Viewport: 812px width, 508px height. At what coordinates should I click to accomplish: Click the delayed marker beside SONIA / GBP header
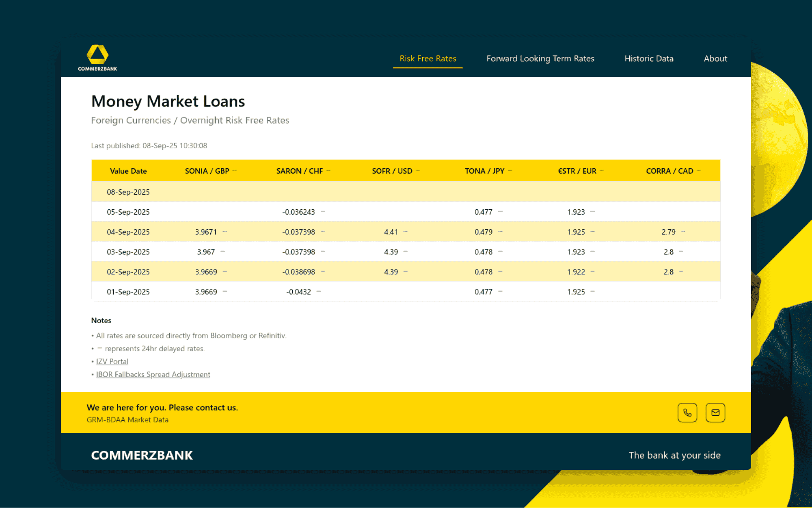tap(235, 171)
